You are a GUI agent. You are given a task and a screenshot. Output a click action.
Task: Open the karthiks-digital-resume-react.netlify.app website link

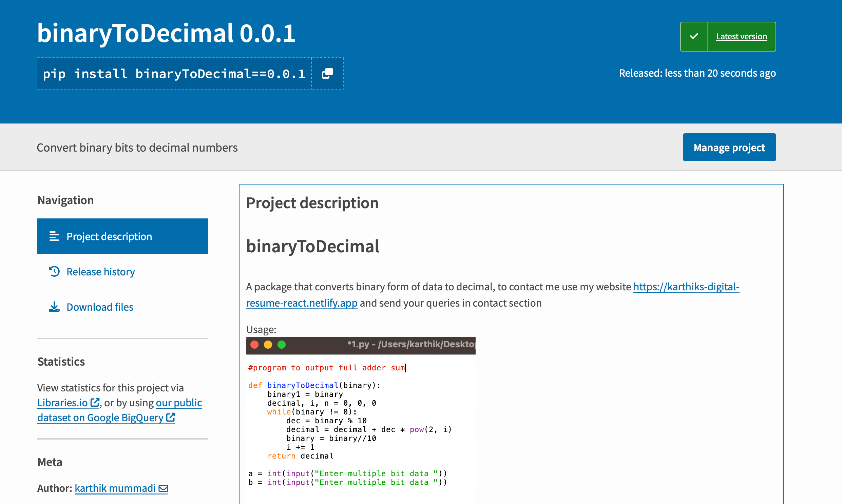493,294
